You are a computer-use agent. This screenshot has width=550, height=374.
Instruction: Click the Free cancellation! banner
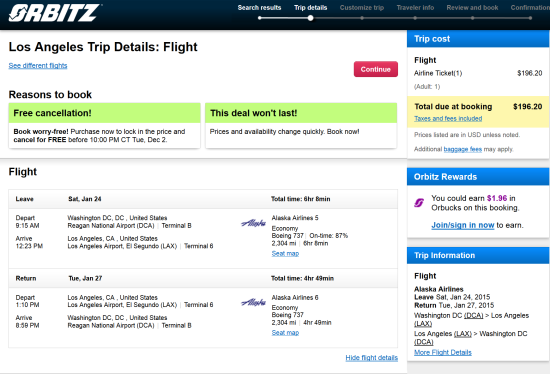coord(105,113)
